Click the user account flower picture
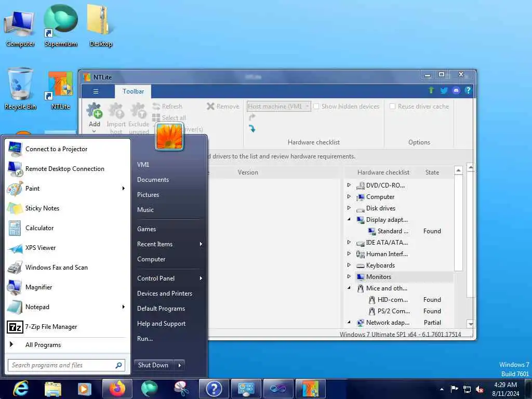Image resolution: width=532 pixels, height=399 pixels. coord(169,137)
